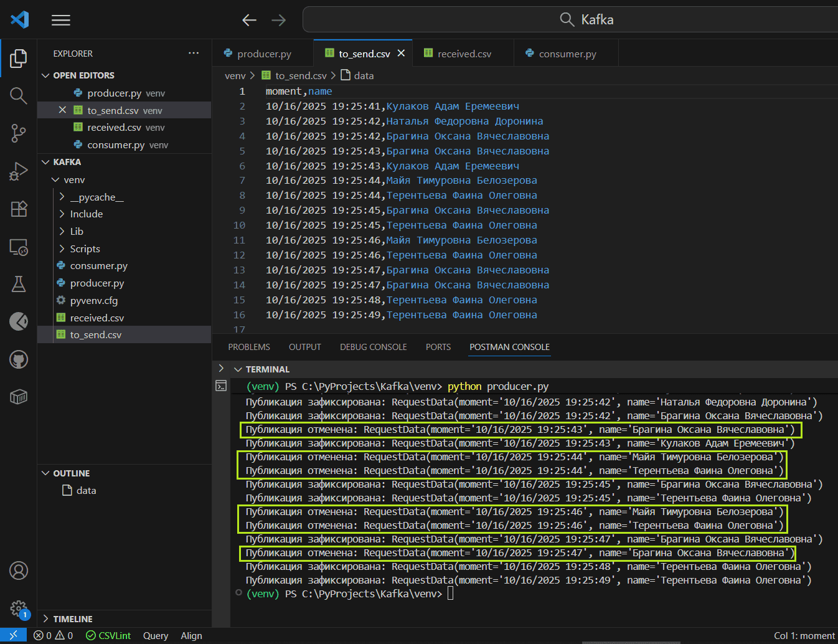The width and height of the screenshot is (838, 644).
Task: Open the Manage settings gear
Action: 19,608
